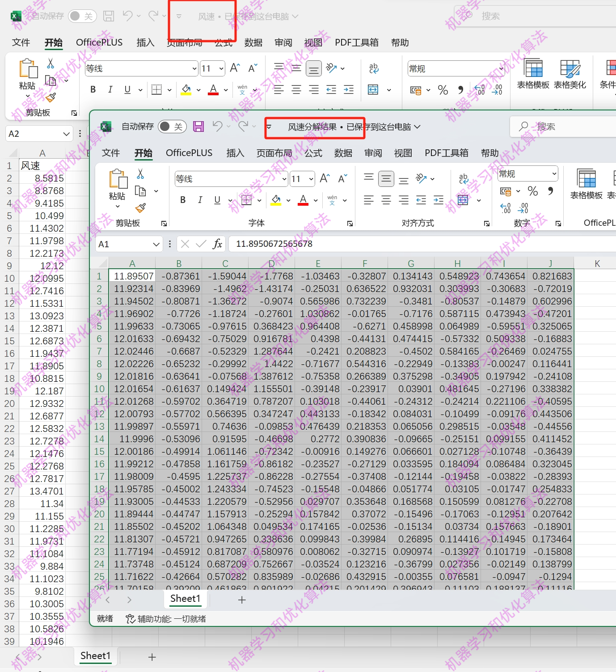Open PDF工具箱 tab in back 风速 window
Viewport: 616px width, 672px height.
[x=357, y=42]
